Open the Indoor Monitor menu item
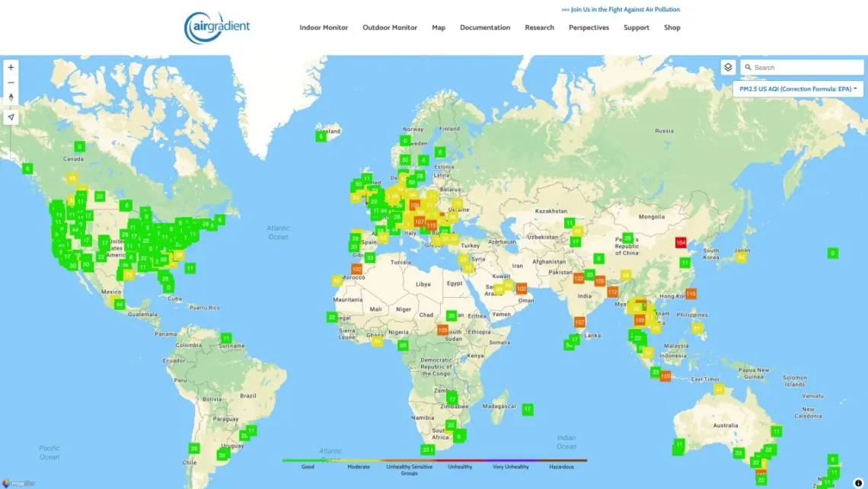Screen dimensions: 868x489 (x=324, y=27)
